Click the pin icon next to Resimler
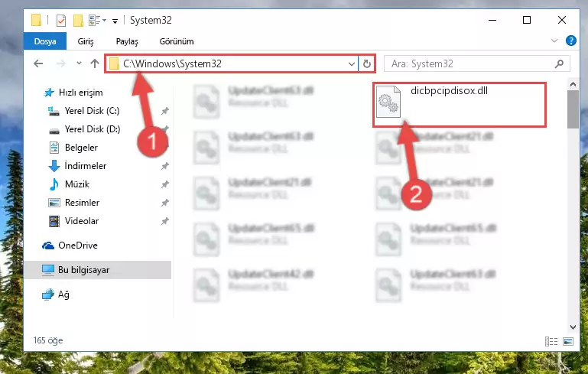Viewport: 588px width, 374px height. pos(164,203)
